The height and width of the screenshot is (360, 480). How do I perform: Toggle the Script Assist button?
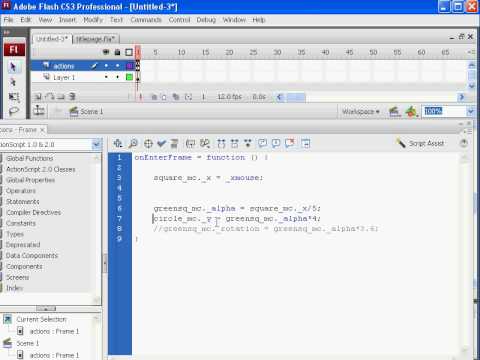(420, 143)
